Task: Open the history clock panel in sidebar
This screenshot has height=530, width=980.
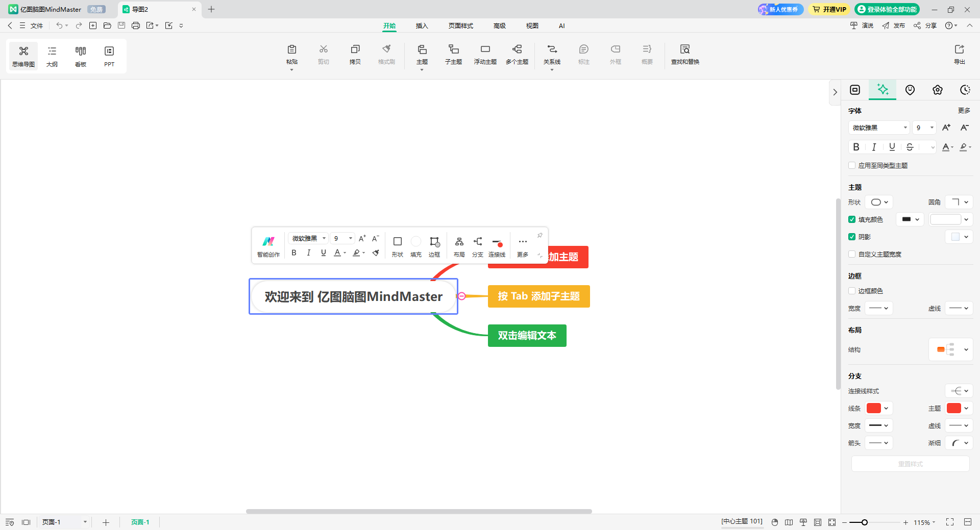Action: 965,90
